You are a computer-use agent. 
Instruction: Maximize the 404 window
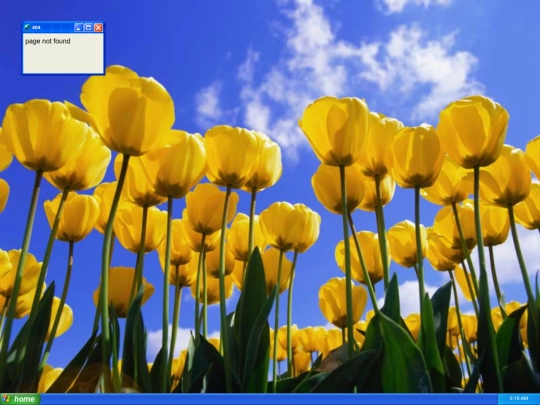pyautogui.click(x=89, y=28)
